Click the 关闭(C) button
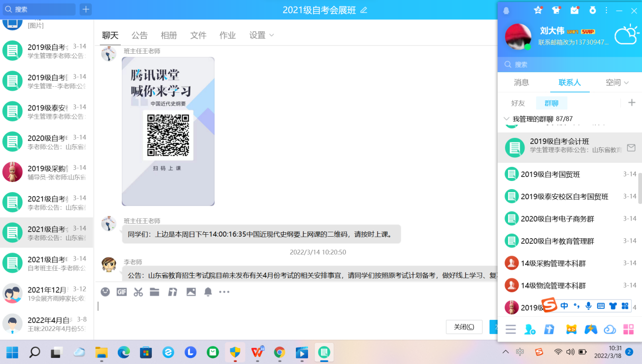 (464, 327)
